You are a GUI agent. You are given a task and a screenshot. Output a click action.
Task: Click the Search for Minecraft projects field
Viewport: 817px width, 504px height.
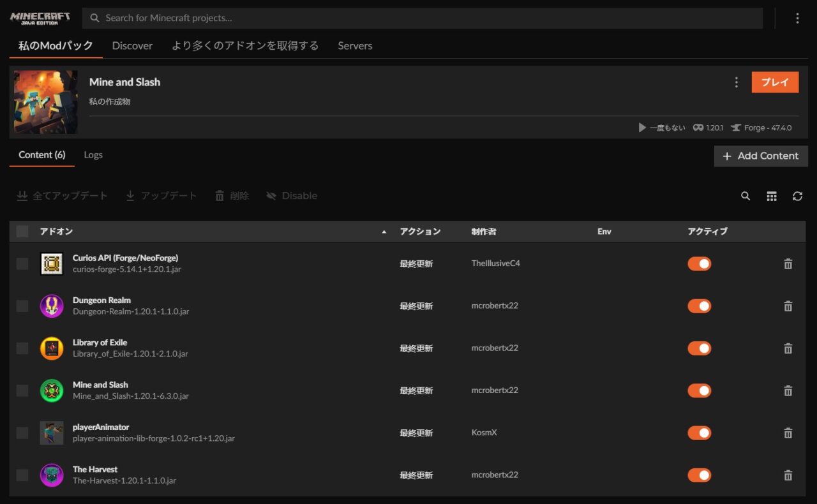coord(423,18)
